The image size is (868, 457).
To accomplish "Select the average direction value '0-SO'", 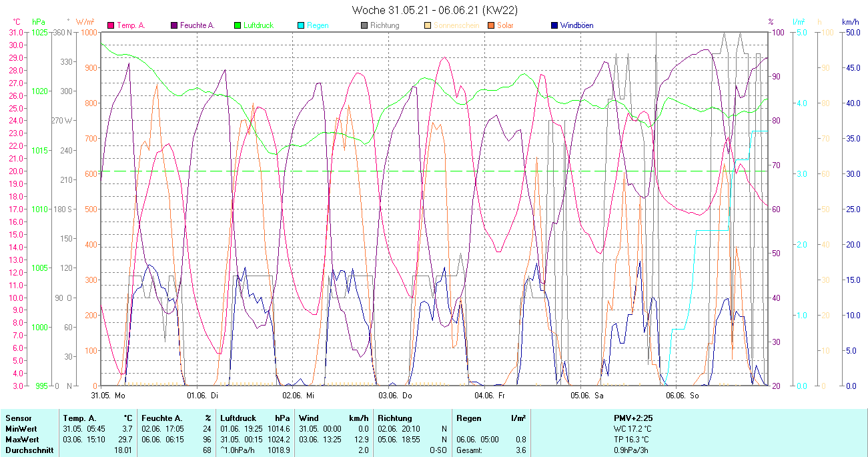I will 438,450.
